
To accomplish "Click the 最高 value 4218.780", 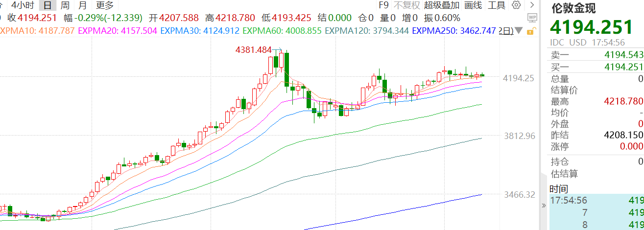I will [x=623, y=101].
